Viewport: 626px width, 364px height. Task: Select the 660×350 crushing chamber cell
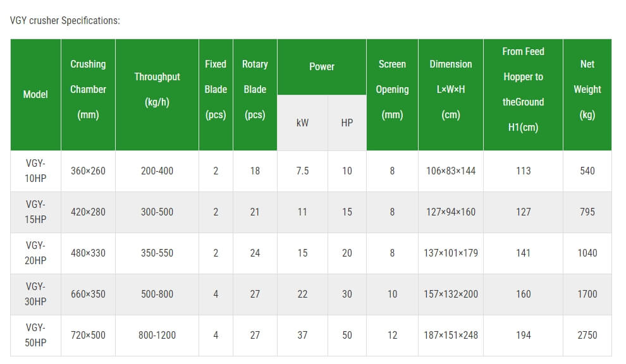click(89, 294)
